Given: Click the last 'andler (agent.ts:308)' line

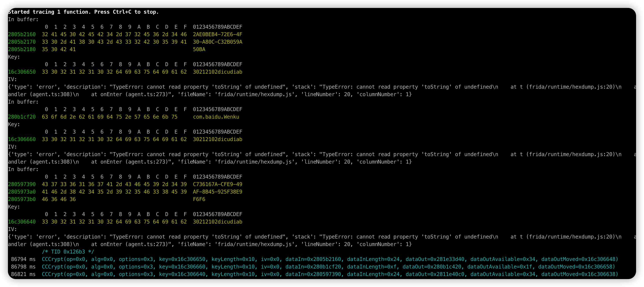Looking at the screenshot, I should coord(210,244).
